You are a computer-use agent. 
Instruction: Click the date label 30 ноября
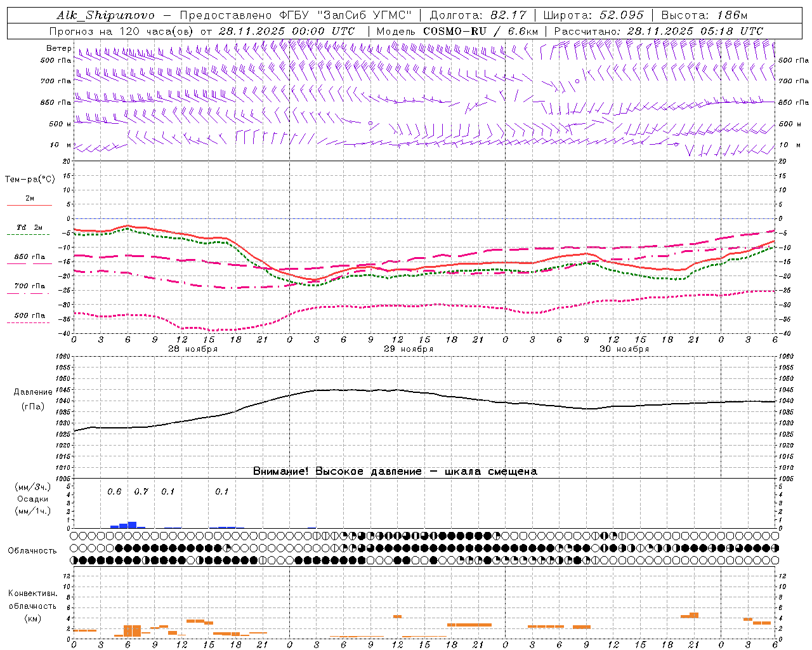[x=624, y=349]
